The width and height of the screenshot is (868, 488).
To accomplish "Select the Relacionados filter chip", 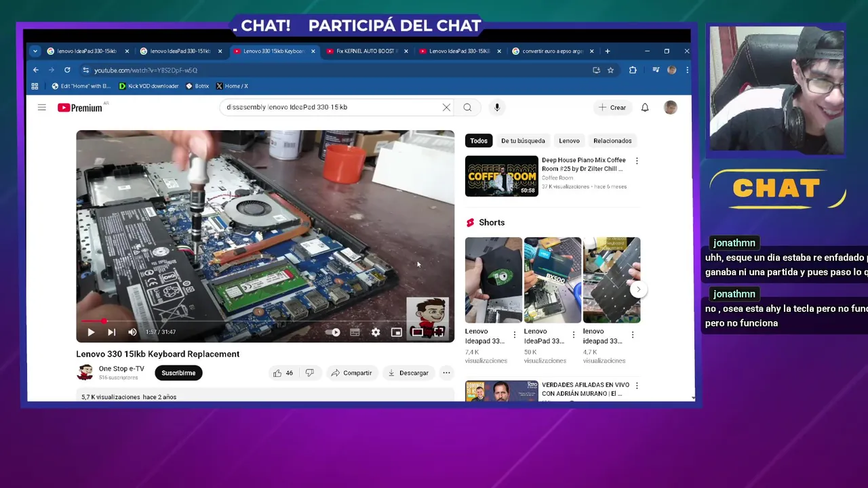I will (612, 141).
